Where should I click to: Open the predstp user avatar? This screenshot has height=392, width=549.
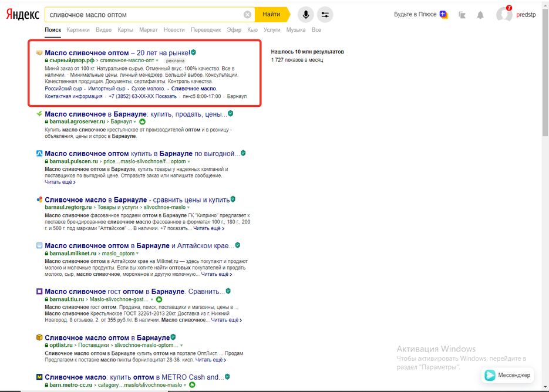[x=504, y=15]
